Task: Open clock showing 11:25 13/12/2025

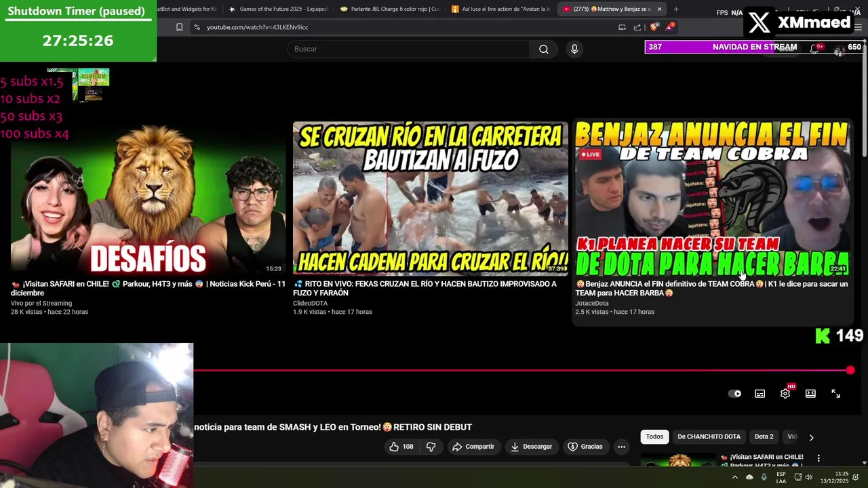Action: 835,477
